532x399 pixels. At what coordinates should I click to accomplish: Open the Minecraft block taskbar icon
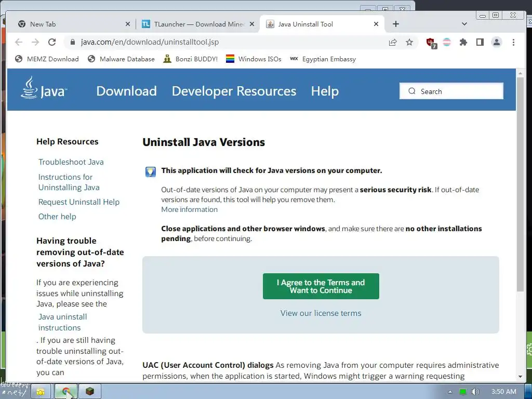coord(89,392)
